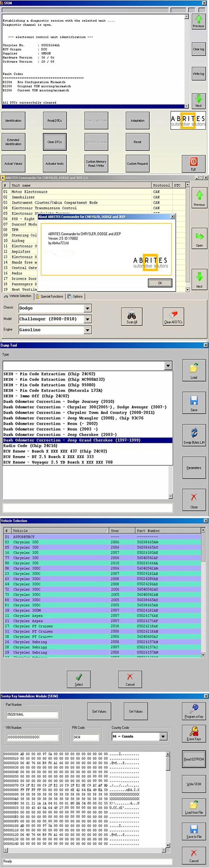
Task: Click the PIN Code field showing 0434
Action: (x=86, y=738)
